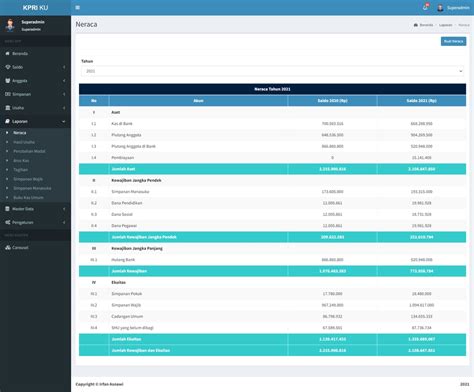Toggle the sidebar with the hamburger icon
This screenshot has width=474, height=392.
pos(77,7)
